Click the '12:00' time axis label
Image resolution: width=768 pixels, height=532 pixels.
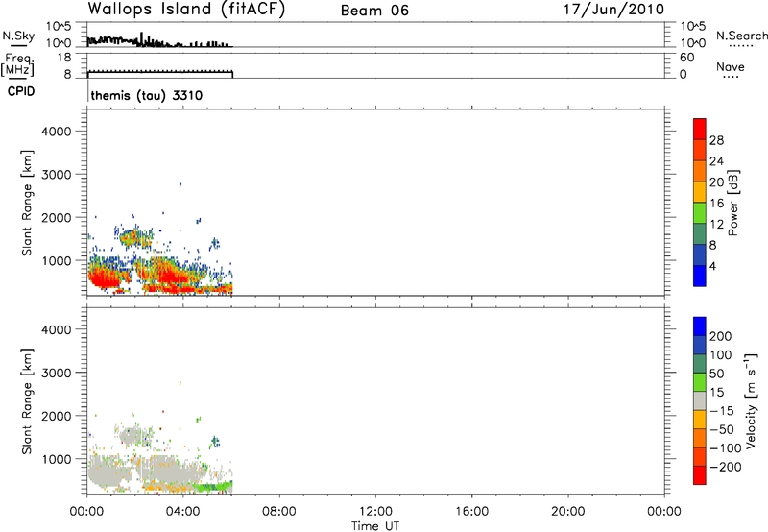[375, 512]
